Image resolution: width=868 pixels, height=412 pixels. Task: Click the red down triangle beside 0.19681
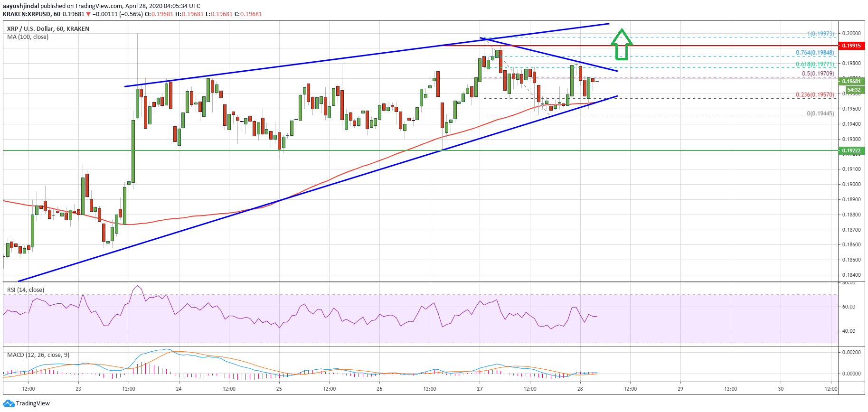tap(88, 14)
